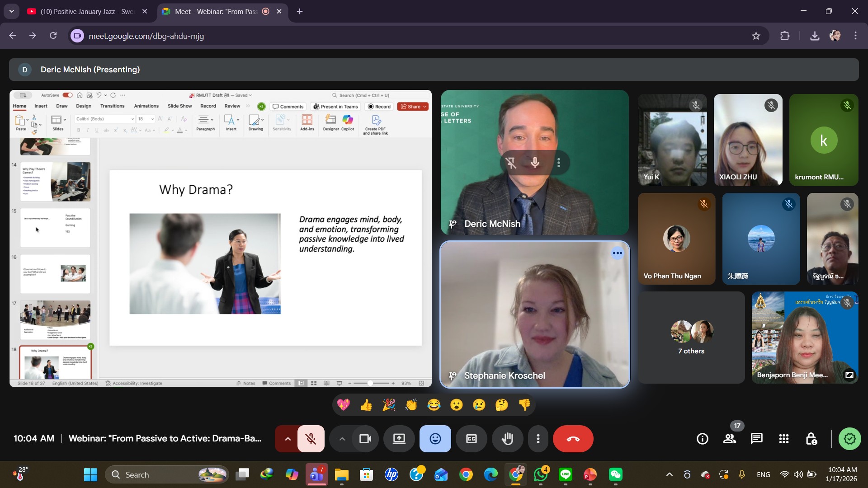Open the people list icon
The width and height of the screenshot is (868, 488).
[x=729, y=438]
